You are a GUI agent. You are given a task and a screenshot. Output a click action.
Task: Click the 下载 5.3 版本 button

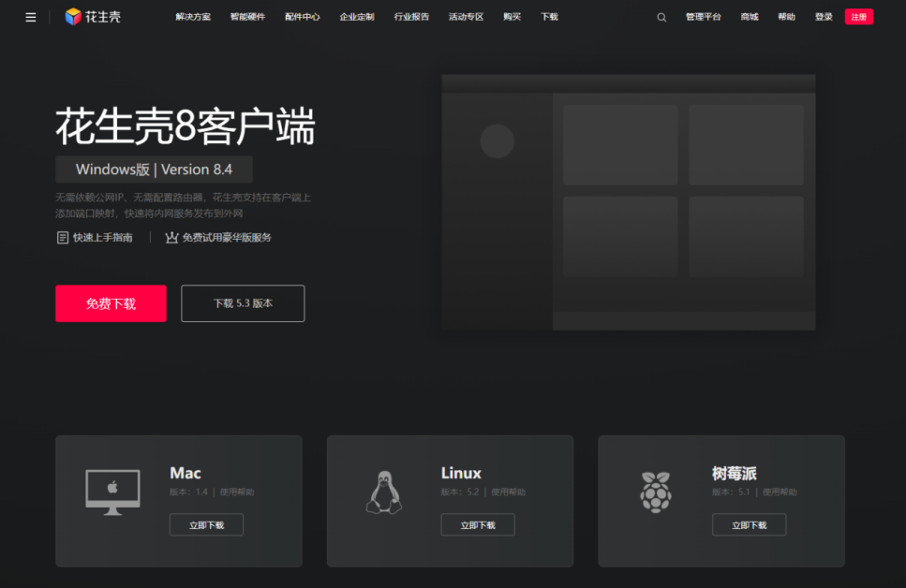click(x=243, y=303)
